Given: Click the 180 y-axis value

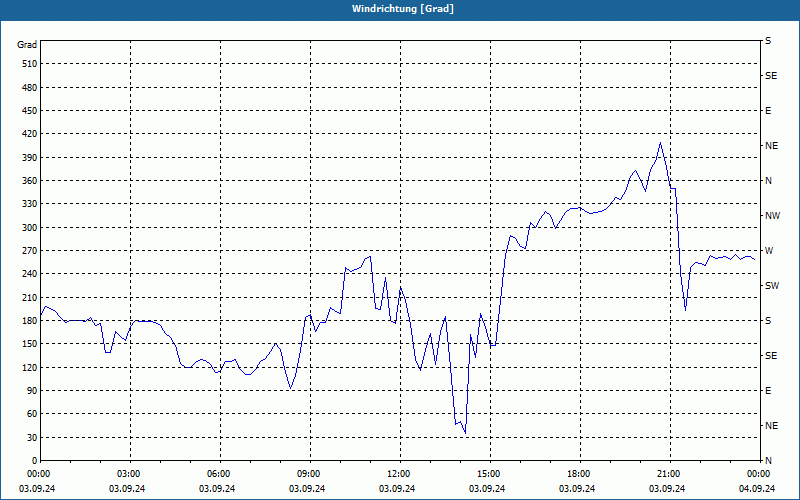Looking at the screenshot, I should [x=30, y=321].
